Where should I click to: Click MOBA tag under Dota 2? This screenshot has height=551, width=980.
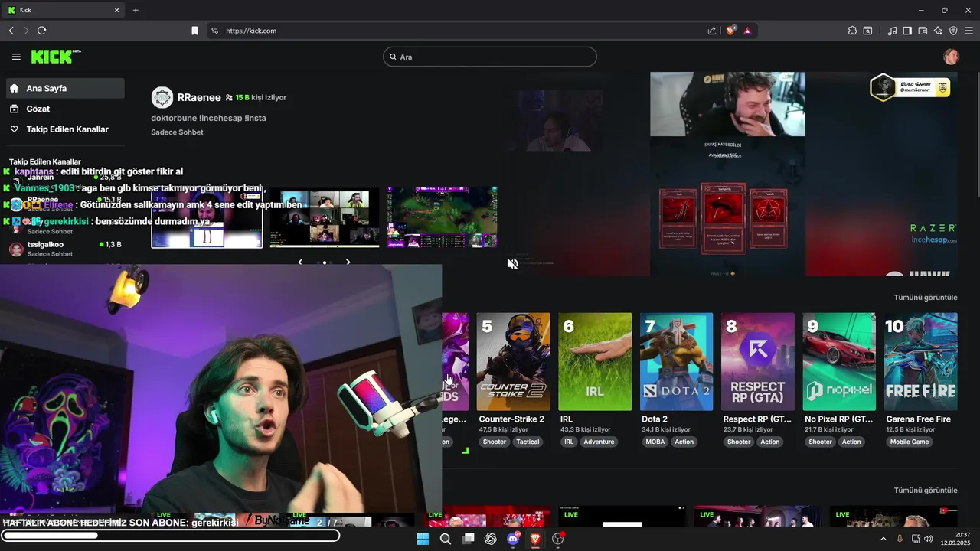(655, 442)
